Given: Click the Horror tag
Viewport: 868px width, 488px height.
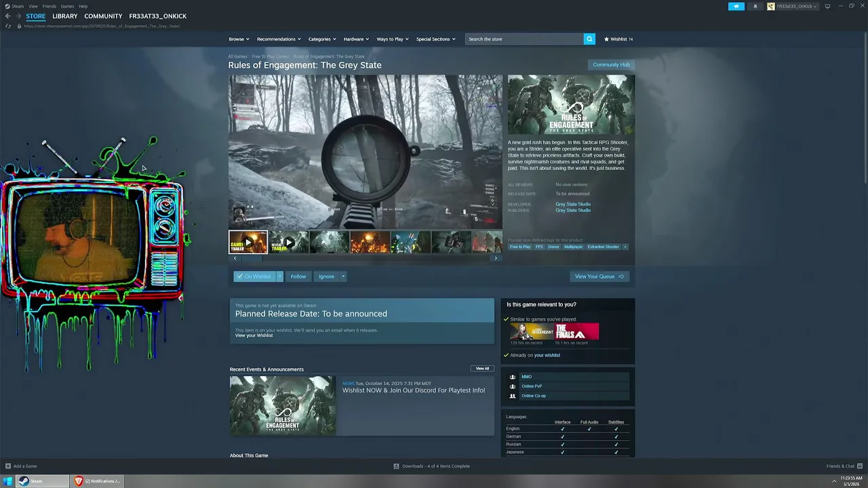Looking at the screenshot, I should point(553,247).
